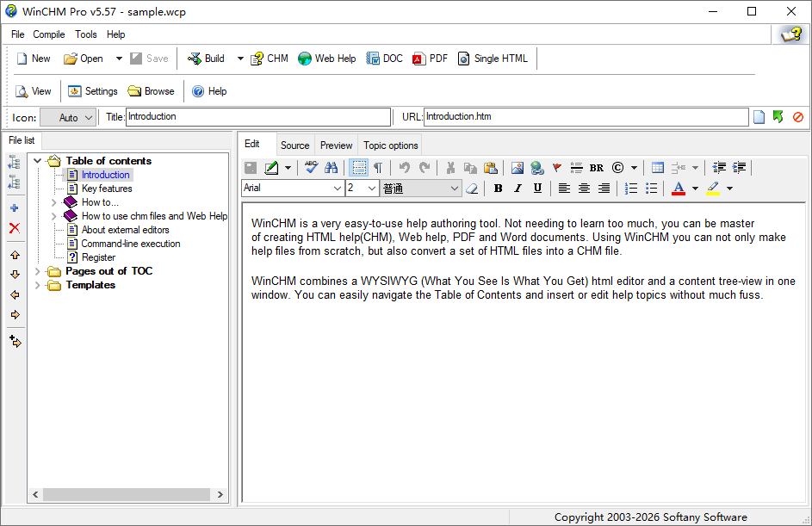Click the Single HTML button

[493, 59]
